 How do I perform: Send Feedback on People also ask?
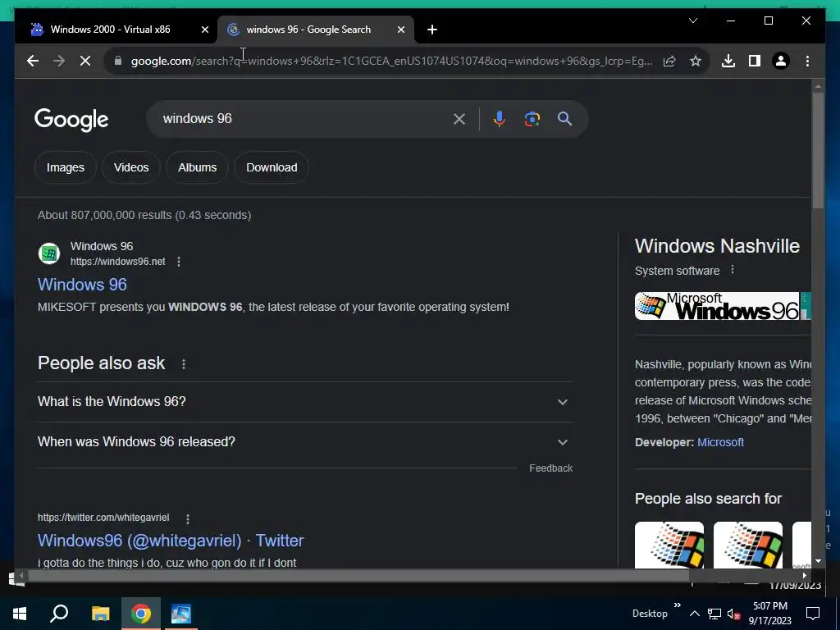click(550, 468)
